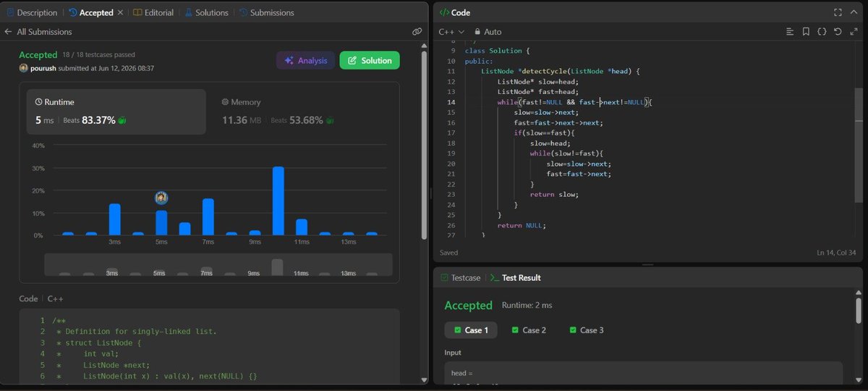Click the expand arrows icon in editor toolbar
Screen dimensions: 868x391
click(854, 32)
